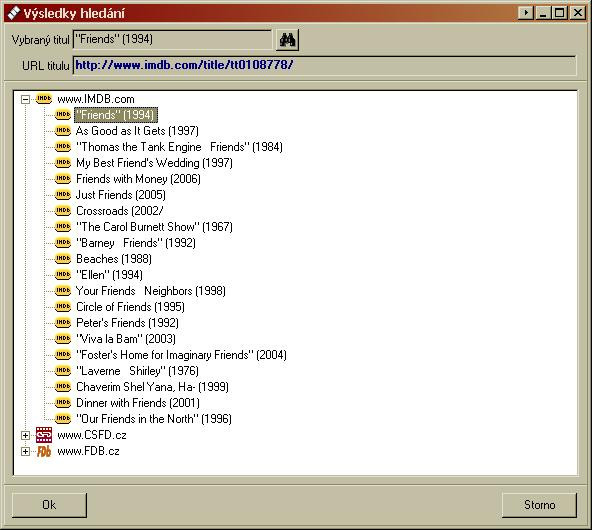Click IMDB icon next to The Carol Burnett Show
The image size is (592, 530).
63,226
